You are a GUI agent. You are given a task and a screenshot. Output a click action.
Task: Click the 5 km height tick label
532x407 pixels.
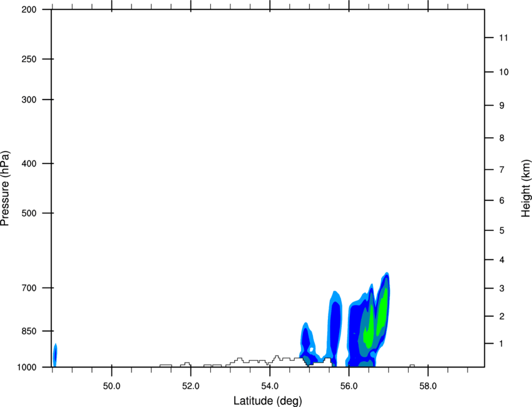(x=502, y=231)
